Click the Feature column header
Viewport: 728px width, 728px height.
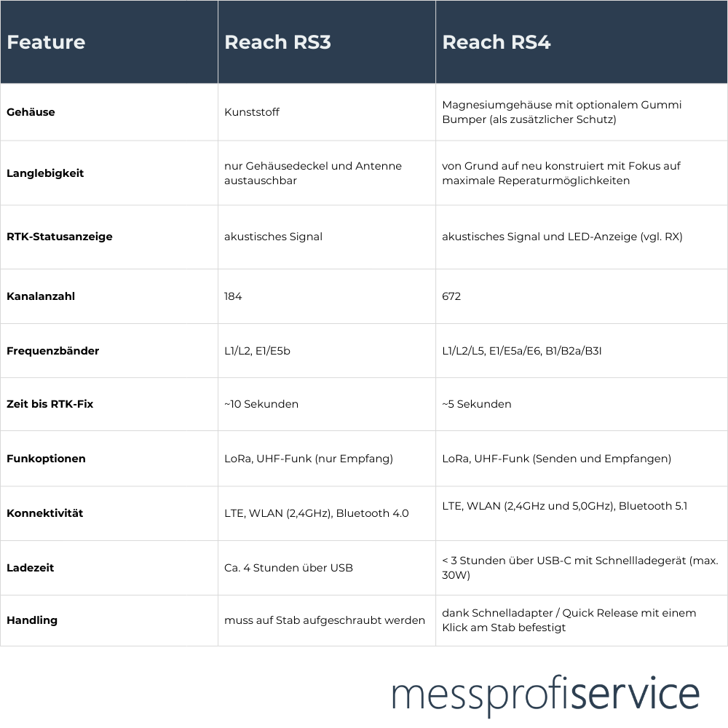click(x=46, y=42)
